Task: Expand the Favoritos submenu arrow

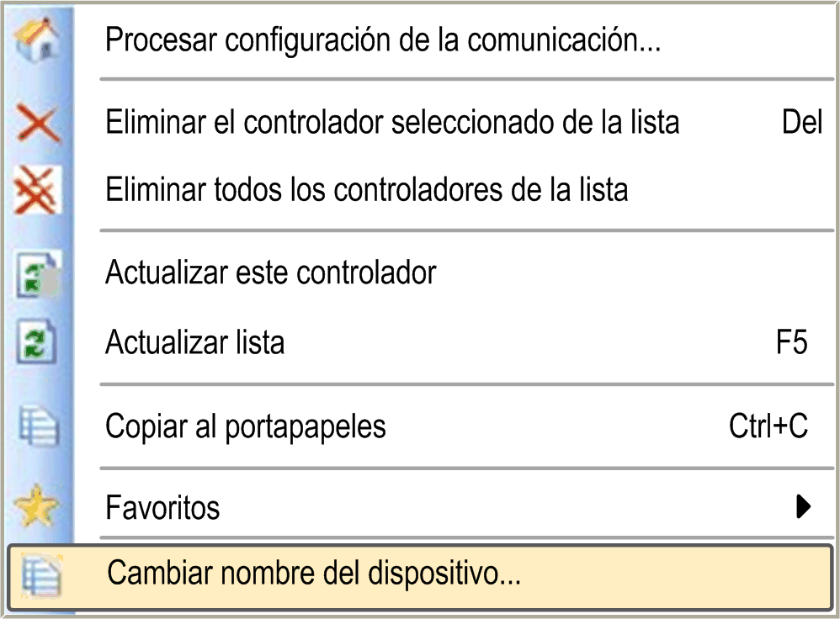Action: [803, 506]
